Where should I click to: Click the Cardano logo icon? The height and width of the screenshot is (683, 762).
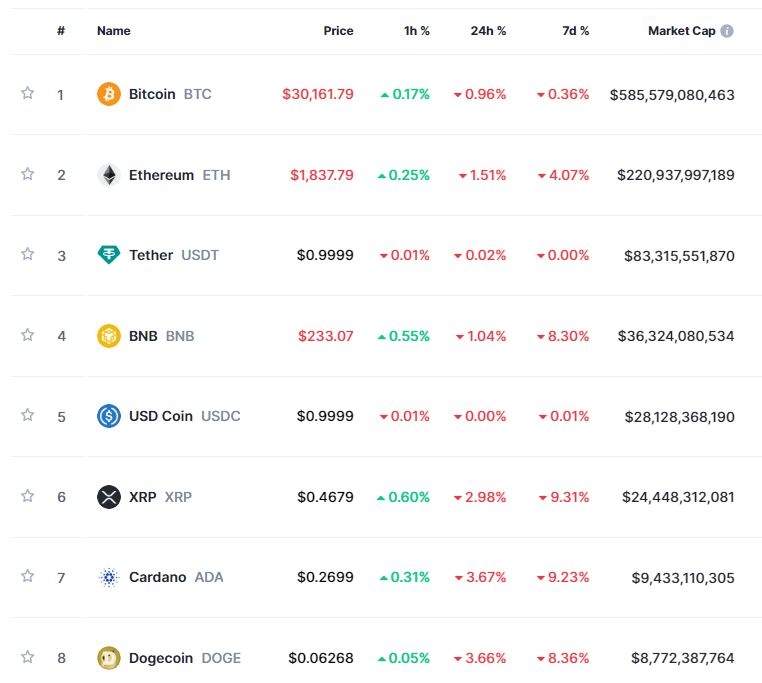tap(108, 577)
